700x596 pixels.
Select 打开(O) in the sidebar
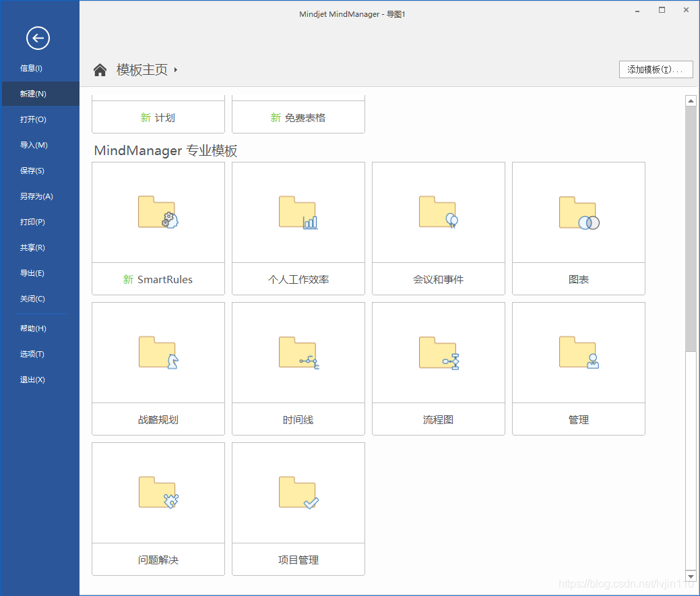[40, 119]
